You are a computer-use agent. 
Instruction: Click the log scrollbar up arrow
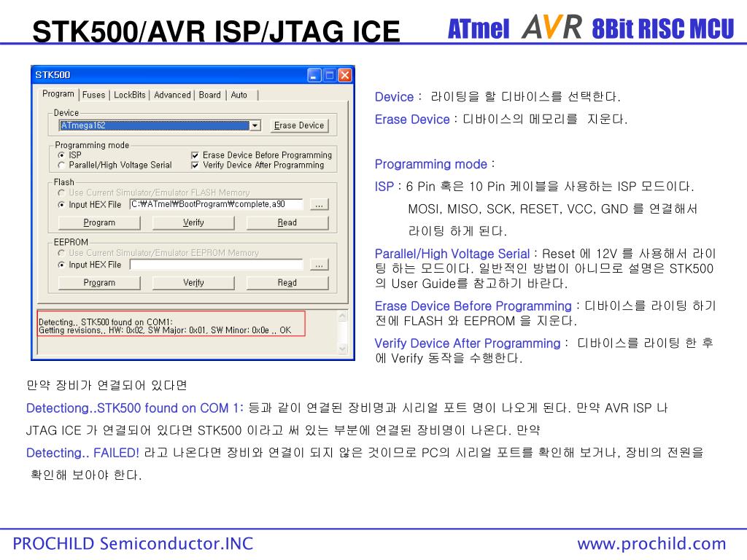[x=343, y=316]
